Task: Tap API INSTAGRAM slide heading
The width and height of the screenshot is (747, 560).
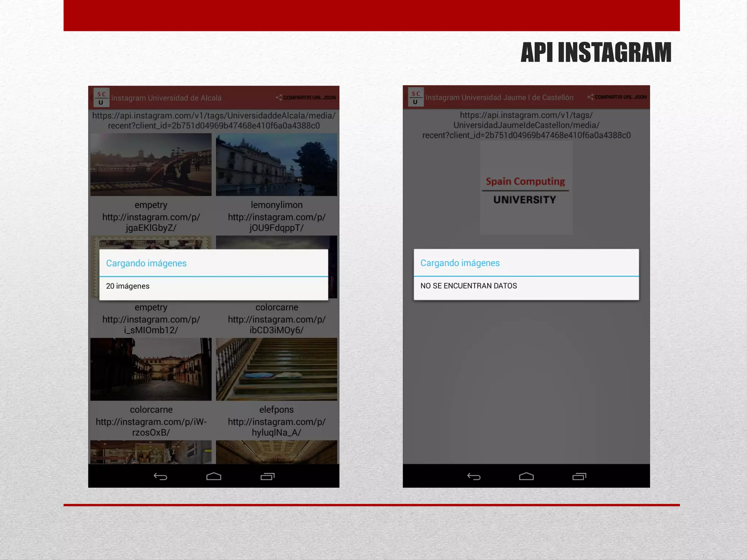Action: [x=596, y=52]
